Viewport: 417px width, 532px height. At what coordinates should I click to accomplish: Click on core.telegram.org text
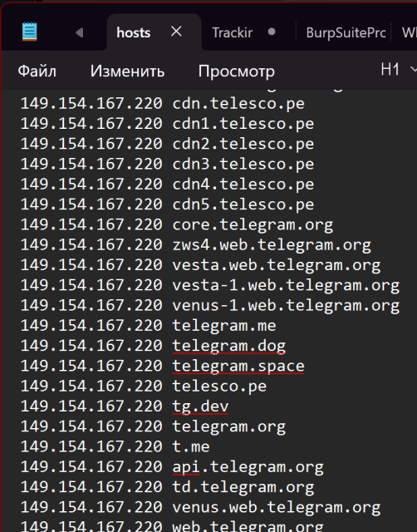tap(253, 224)
